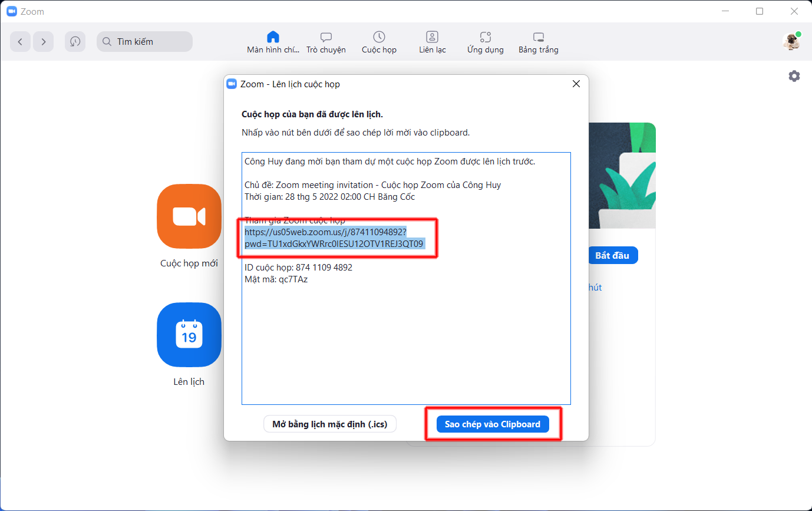The image size is (812, 511).
Task: Click the hút link
Action: 595,287
